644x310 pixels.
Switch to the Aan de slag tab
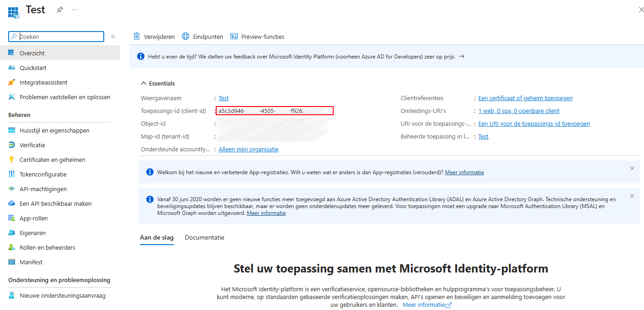pyautogui.click(x=157, y=238)
